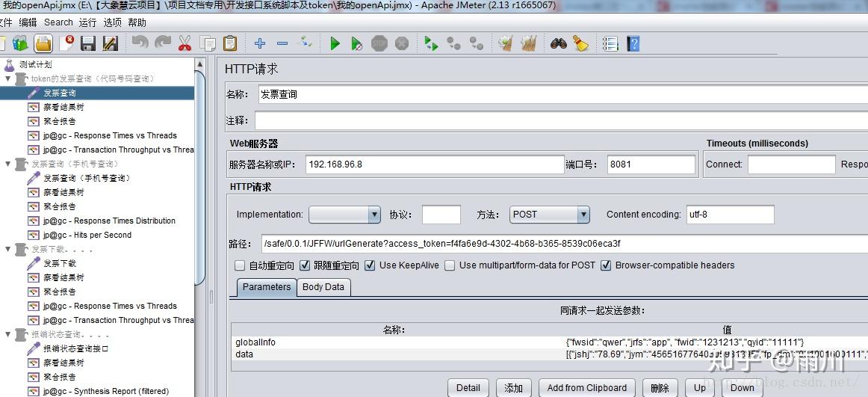Click the 路径 path input field
The image size is (868, 397).
click(564, 243)
